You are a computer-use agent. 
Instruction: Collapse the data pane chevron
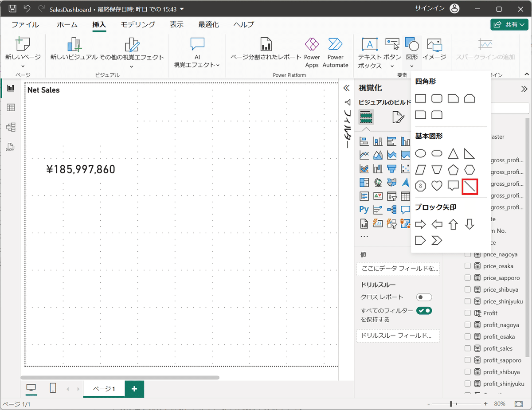pos(524,88)
